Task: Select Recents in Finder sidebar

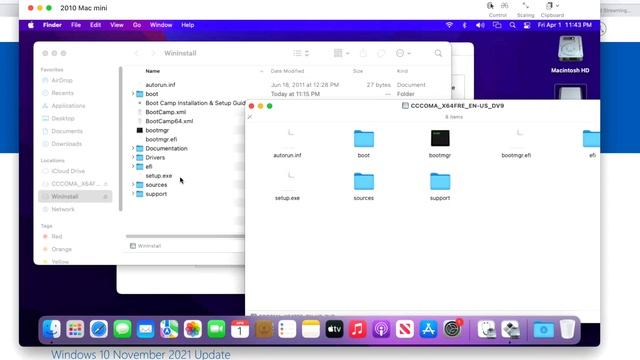Action: [62, 93]
